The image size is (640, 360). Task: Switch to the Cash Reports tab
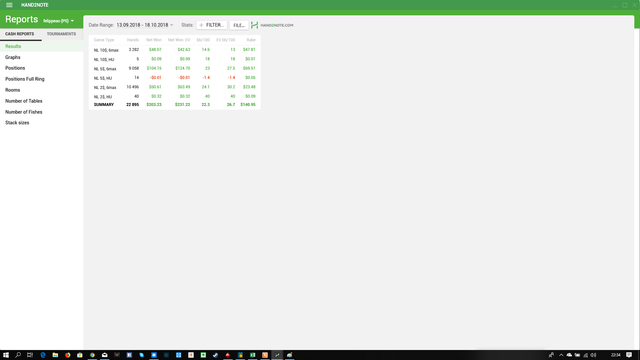20,34
